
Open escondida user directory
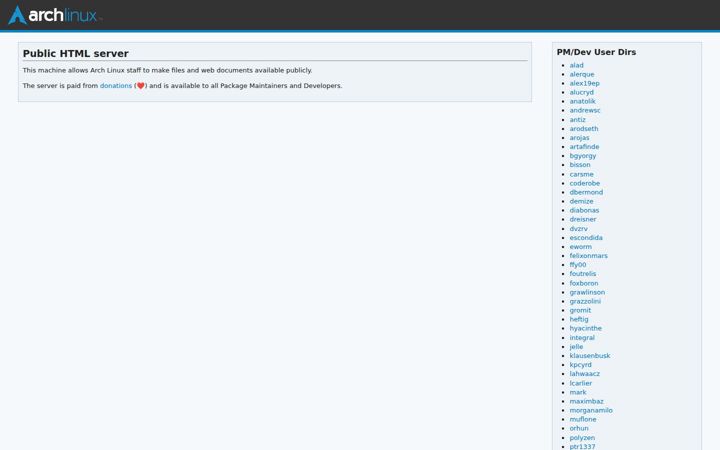[586, 238]
